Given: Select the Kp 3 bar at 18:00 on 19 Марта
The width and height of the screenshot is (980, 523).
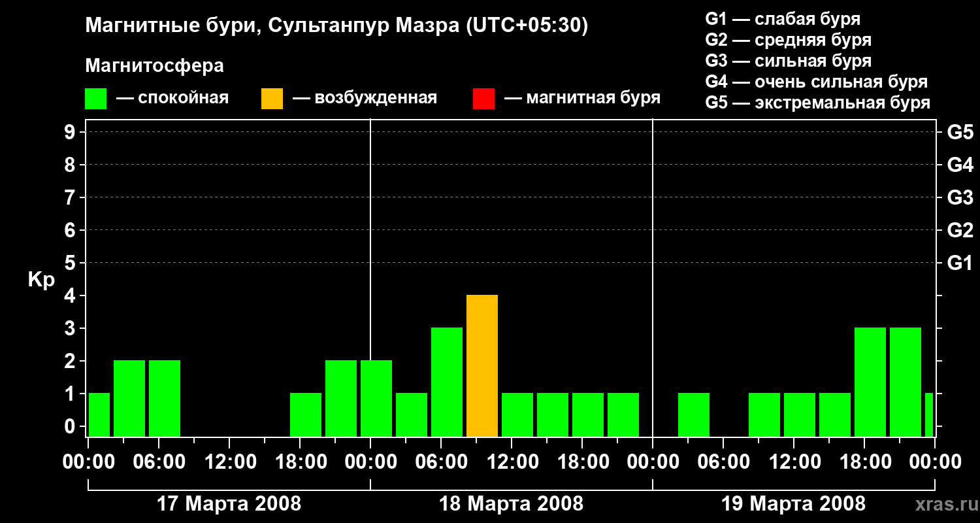Looking at the screenshot, I should click(870, 382).
